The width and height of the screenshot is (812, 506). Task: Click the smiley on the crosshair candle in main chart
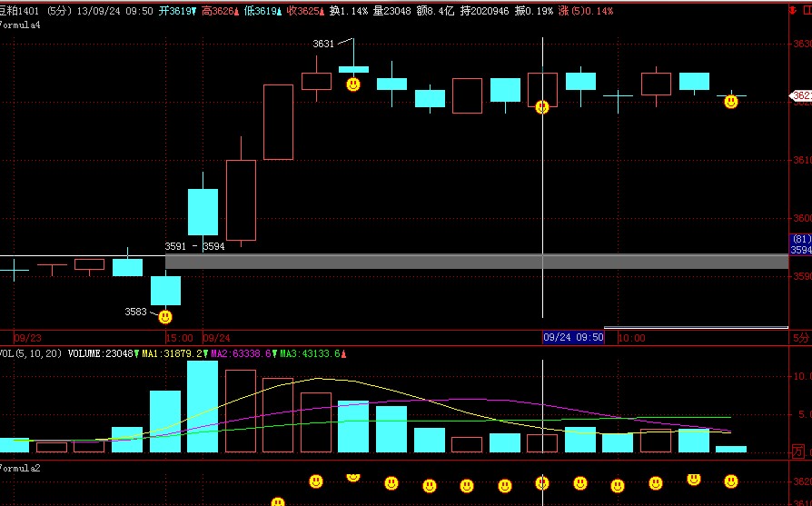pos(542,107)
